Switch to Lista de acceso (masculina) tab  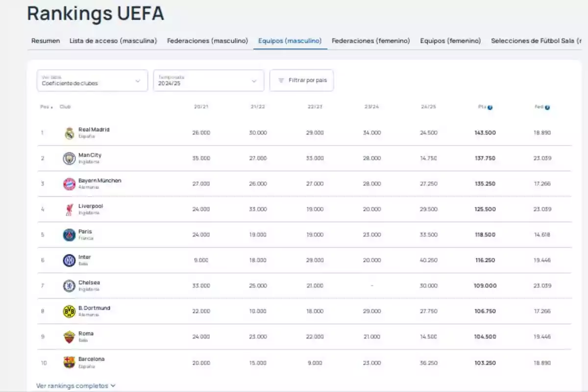click(x=113, y=41)
